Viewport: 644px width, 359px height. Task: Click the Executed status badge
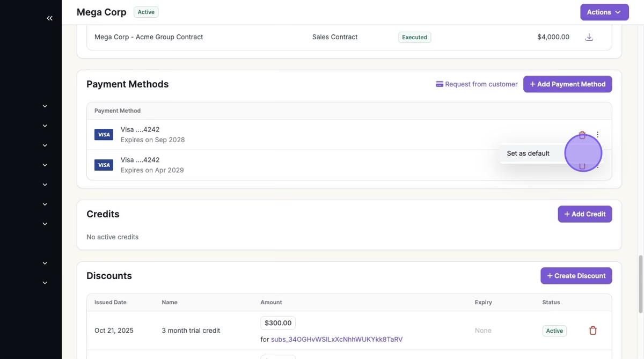pos(414,37)
